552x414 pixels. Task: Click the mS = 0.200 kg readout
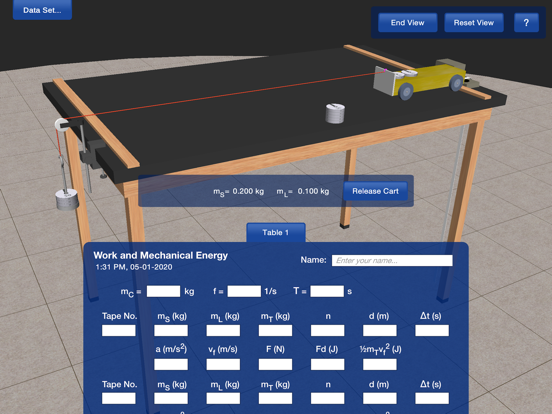[x=239, y=192]
